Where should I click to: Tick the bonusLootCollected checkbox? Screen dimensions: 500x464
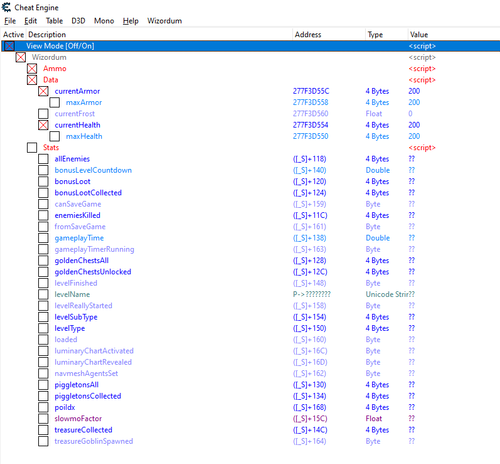click(x=43, y=193)
